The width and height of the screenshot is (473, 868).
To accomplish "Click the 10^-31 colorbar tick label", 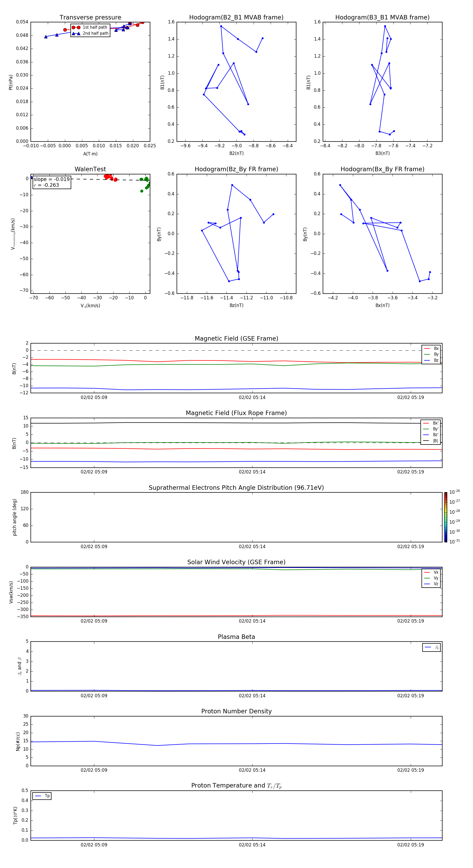I will coord(455,542).
